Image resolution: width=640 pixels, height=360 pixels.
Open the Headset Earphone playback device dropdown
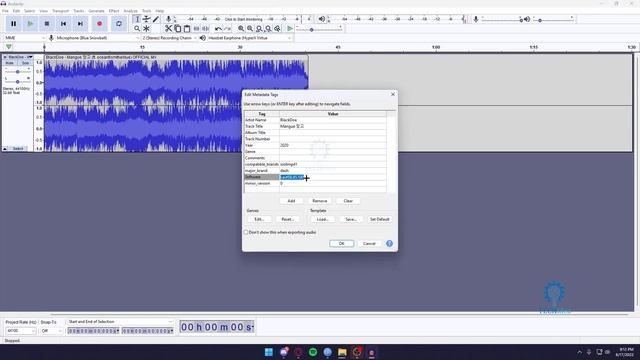coord(249,38)
